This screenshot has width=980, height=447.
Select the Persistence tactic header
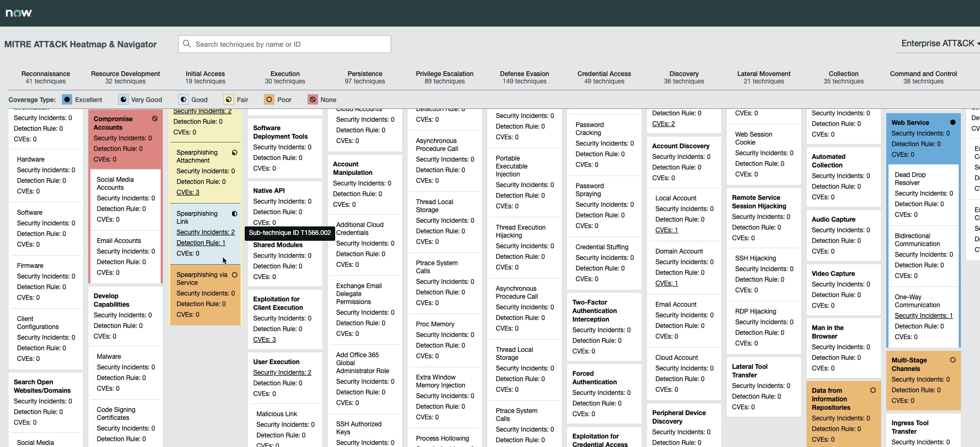pyautogui.click(x=365, y=78)
